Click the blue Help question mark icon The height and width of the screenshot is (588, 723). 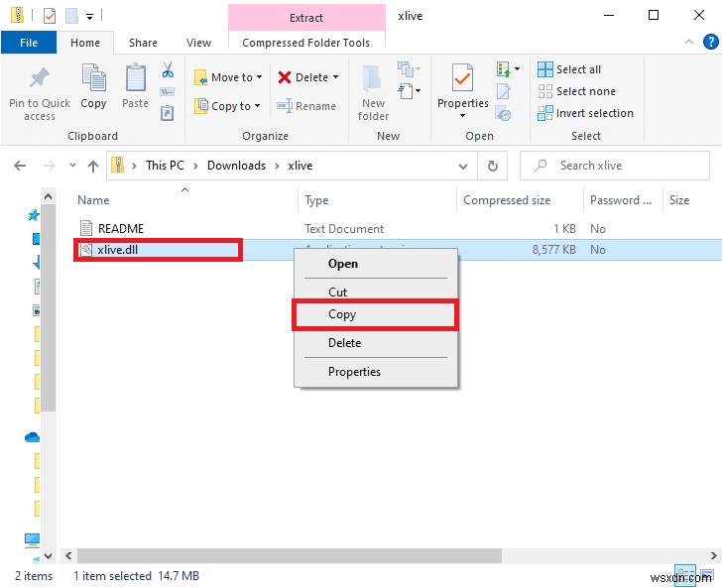(x=710, y=42)
